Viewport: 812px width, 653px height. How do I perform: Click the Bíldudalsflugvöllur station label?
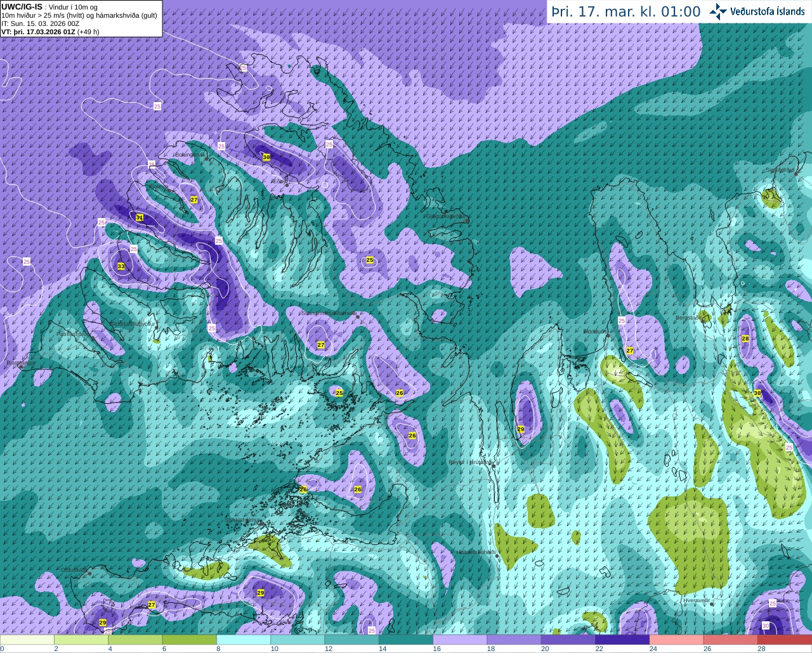pos(133,323)
